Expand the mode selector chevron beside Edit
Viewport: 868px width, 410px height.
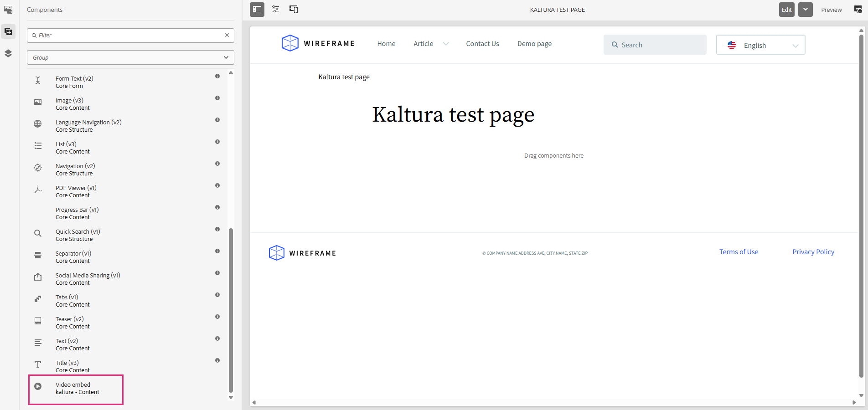(806, 10)
